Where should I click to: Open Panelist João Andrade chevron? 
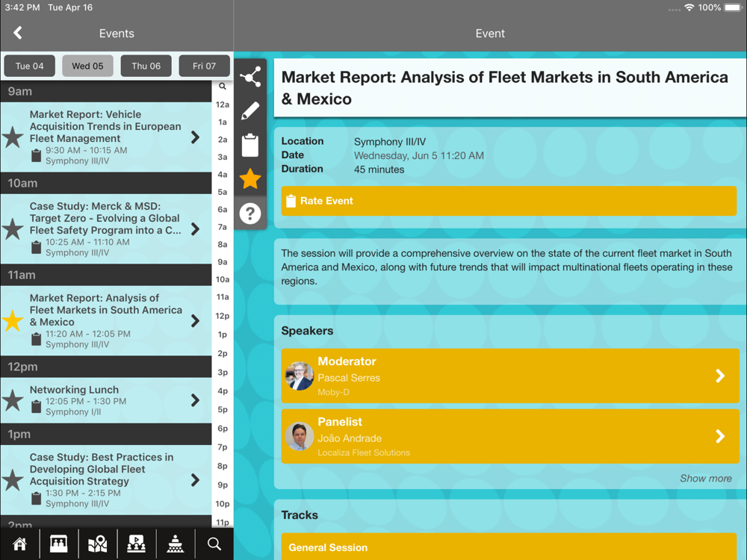[719, 436]
